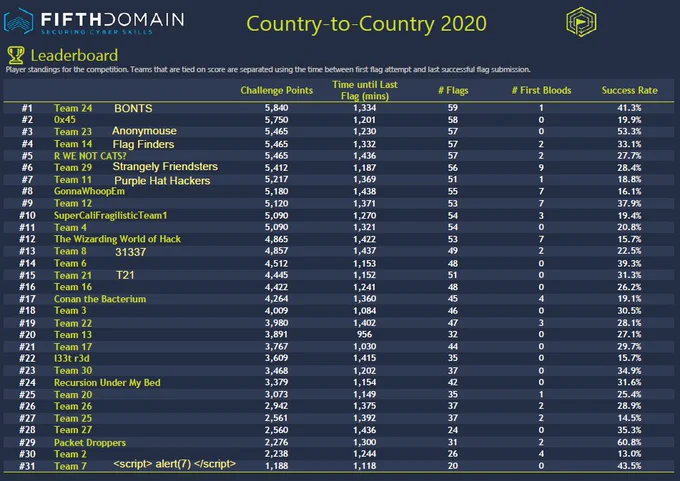This screenshot has width=680, height=481.
Task: Select GonnaWhoopEm team
Action: (x=89, y=191)
